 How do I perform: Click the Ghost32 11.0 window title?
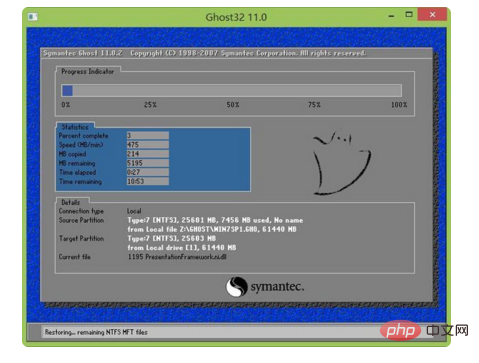(236, 17)
